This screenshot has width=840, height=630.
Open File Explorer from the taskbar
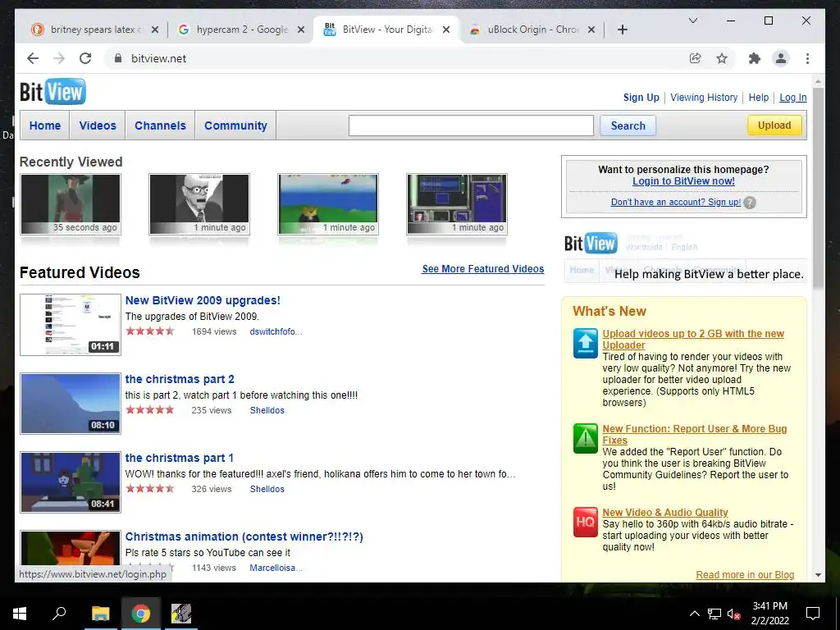(100, 614)
